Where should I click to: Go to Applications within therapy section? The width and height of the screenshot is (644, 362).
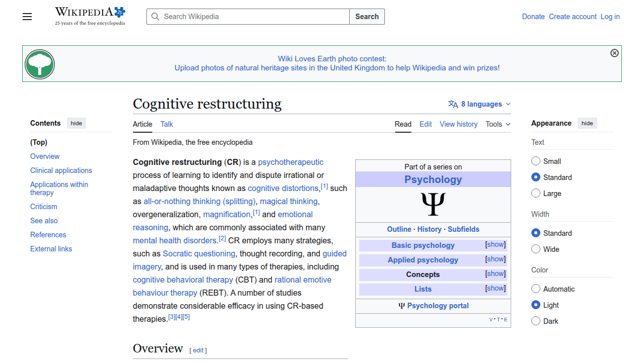(59, 189)
